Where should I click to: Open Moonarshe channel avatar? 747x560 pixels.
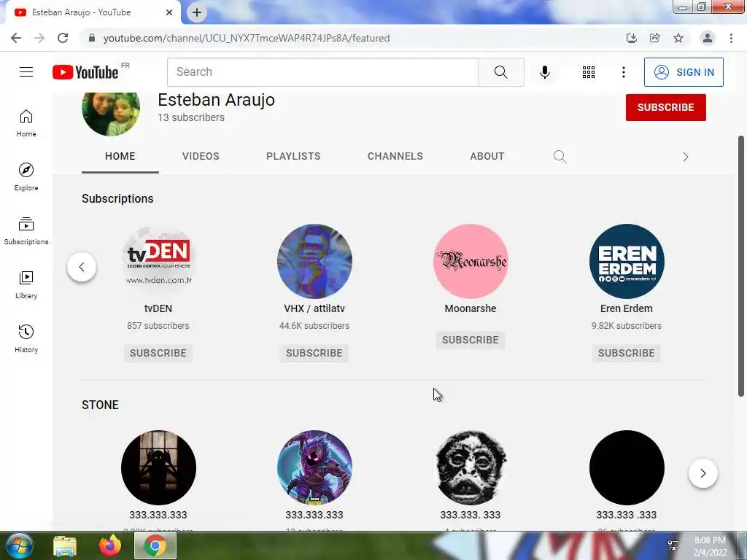coord(471,262)
